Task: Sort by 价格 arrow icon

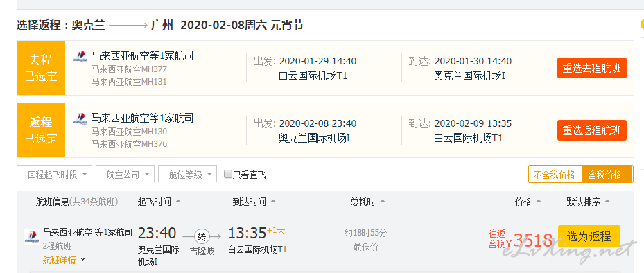Action: [x=539, y=202]
